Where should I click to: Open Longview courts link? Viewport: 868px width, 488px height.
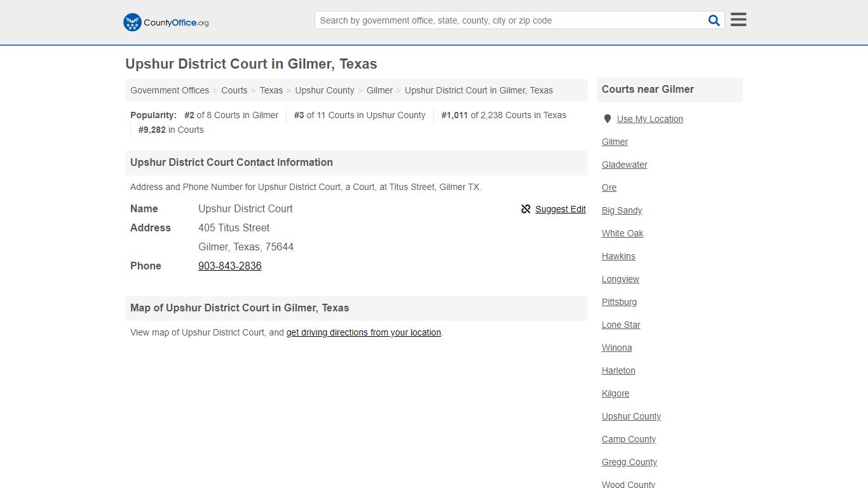621,279
